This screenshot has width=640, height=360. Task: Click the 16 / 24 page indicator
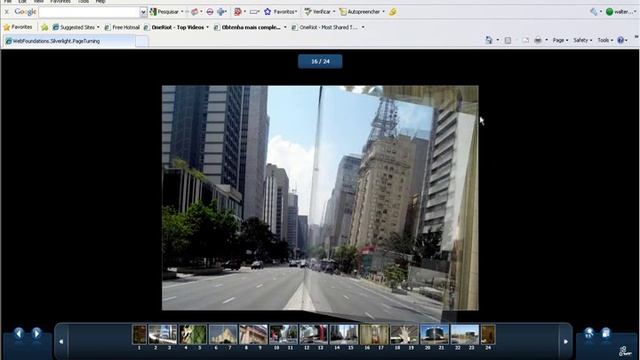[320, 61]
